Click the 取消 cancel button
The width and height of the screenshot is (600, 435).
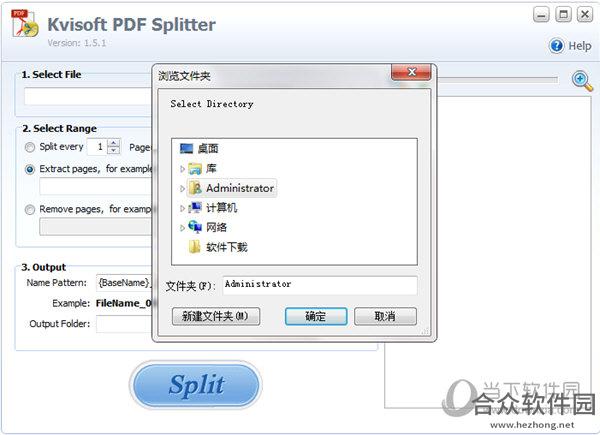pyautogui.click(x=385, y=316)
